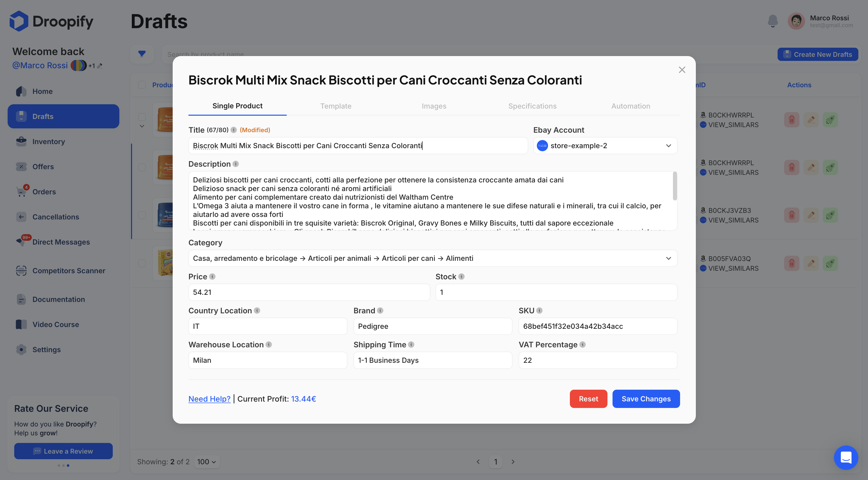Image resolution: width=868 pixels, height=480 pixels.
Task: Click VIEW_SIMILARS for B0CKJ3VZB3
Action: [733, 220]
